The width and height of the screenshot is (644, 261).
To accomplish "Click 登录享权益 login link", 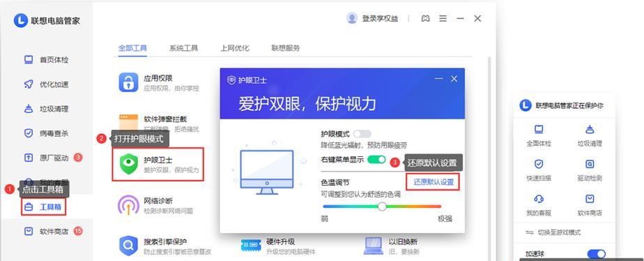I will tap(380, 19).
